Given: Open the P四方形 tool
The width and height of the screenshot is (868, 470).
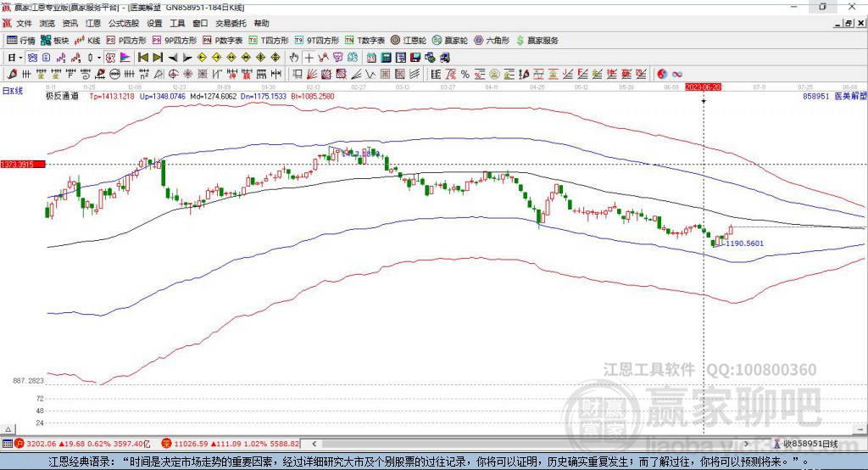Looking at the screenshot, I should (x=126, y=41).
